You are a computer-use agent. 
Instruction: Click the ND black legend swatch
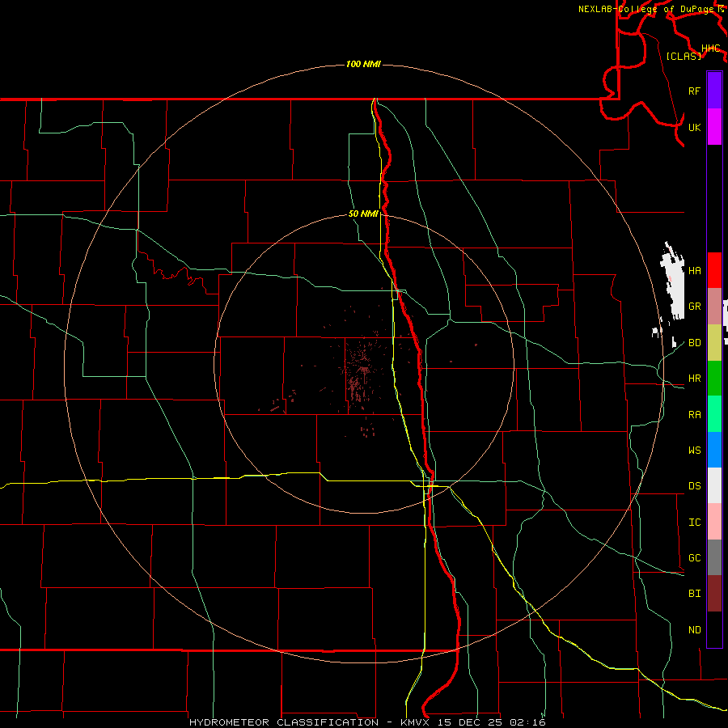[x=714, y=629]
